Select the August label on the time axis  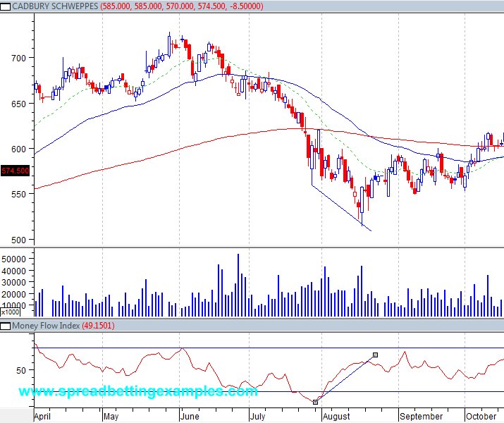pyautogui.click(x=336, y=417)
